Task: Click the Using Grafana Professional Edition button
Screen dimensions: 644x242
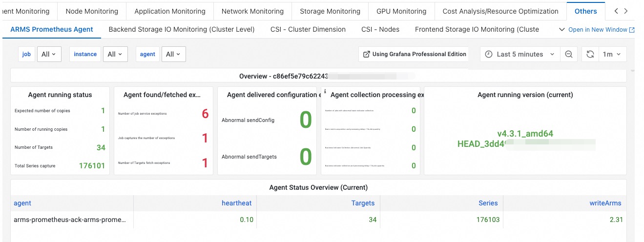Action: pos(414,54)
